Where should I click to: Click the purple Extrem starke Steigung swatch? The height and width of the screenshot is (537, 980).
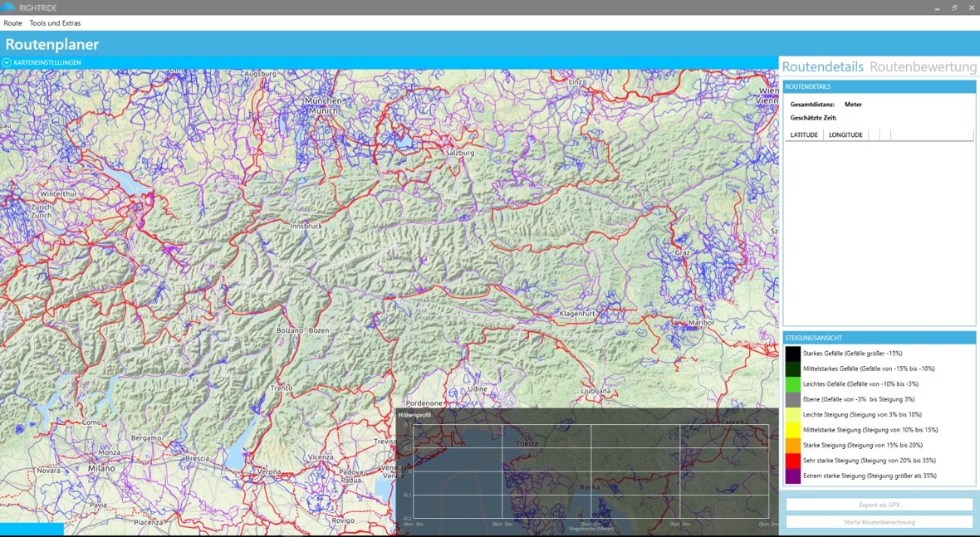coord(792,476)
